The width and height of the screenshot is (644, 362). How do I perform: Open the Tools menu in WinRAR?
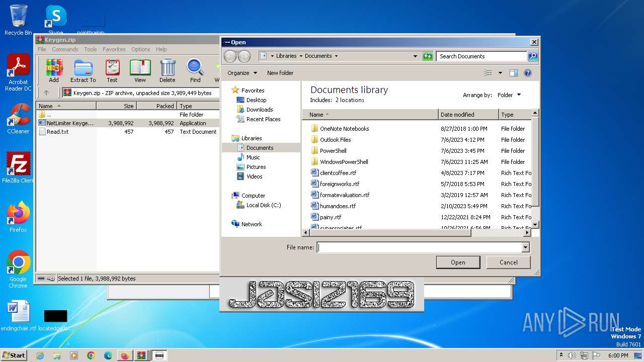tap(91, 49)
